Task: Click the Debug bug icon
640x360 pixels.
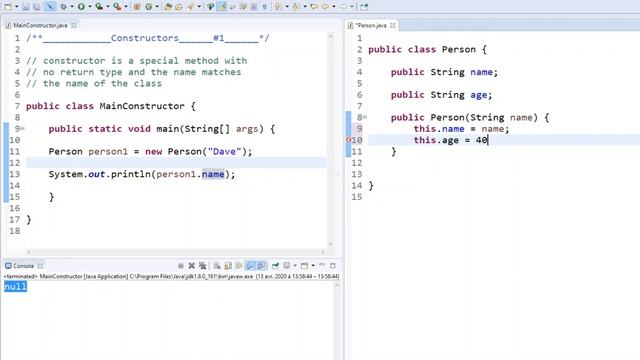Action: [64, 7]
